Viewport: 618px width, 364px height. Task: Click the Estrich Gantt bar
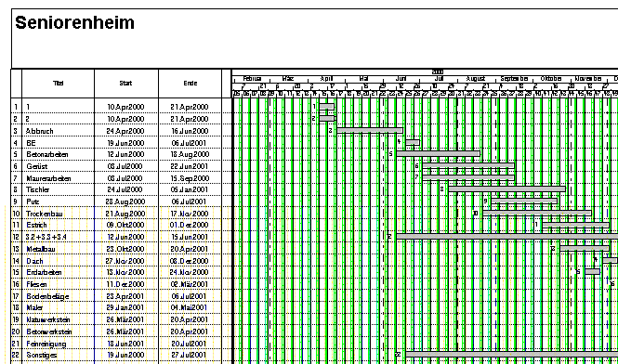575,225
